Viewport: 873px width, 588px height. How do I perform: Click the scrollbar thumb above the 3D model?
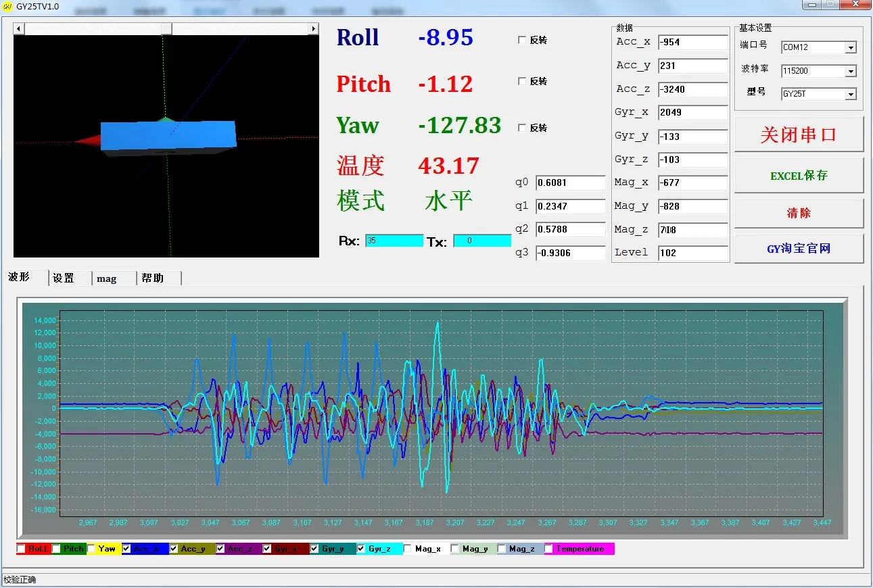166,28
